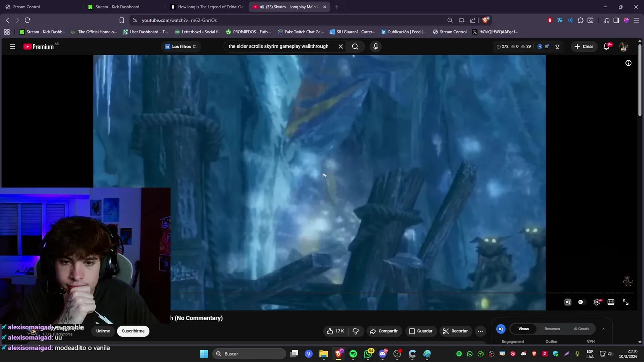Open Fake Twitch Chat Ge... bookmark
The height and width of the screenshot is (362, 644).
(x=301, y=32)
